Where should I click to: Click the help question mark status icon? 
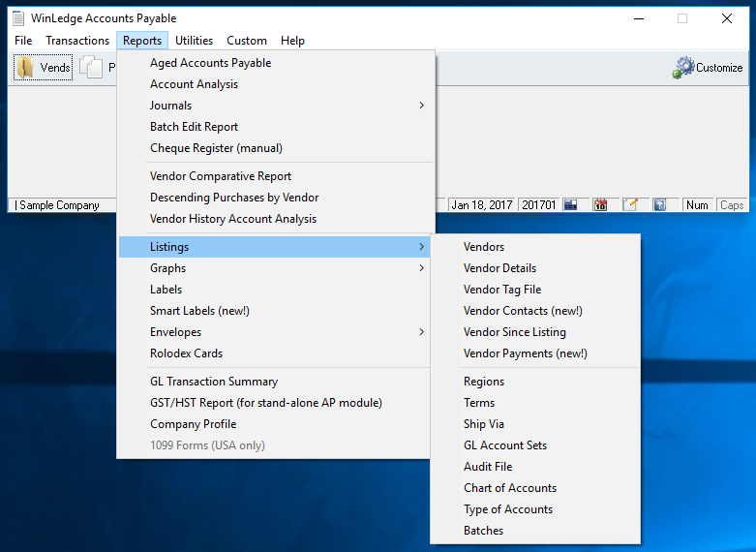pos(659,205)
